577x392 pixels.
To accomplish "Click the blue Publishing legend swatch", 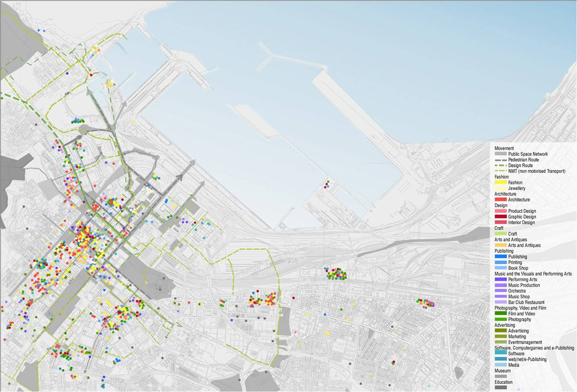I will click(501, 257).
